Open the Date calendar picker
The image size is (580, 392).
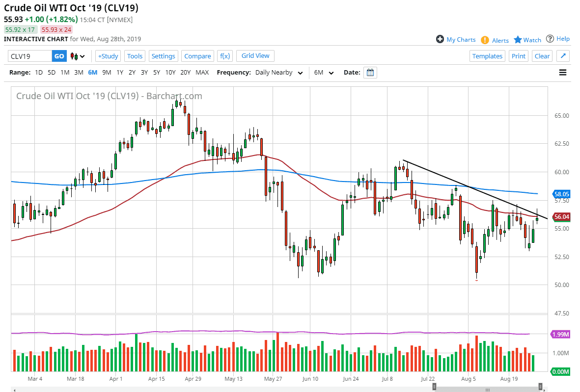(370, 72)
